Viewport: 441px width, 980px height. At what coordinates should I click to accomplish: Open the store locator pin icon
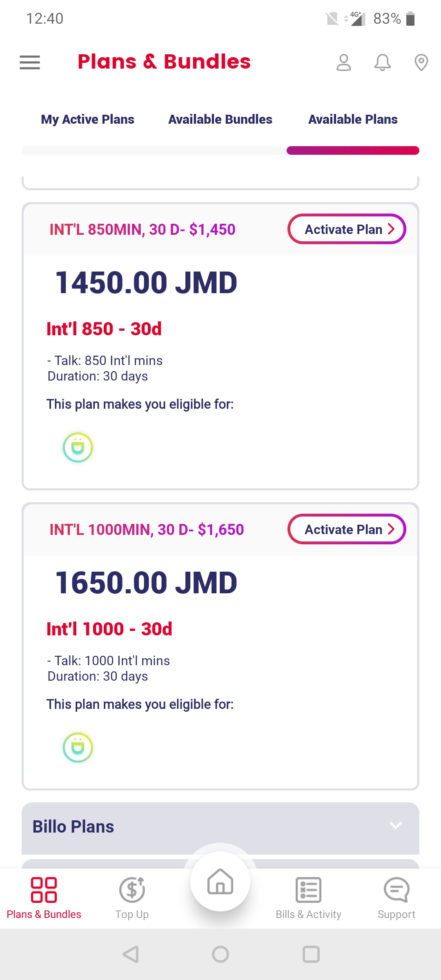tap(421, 62)
